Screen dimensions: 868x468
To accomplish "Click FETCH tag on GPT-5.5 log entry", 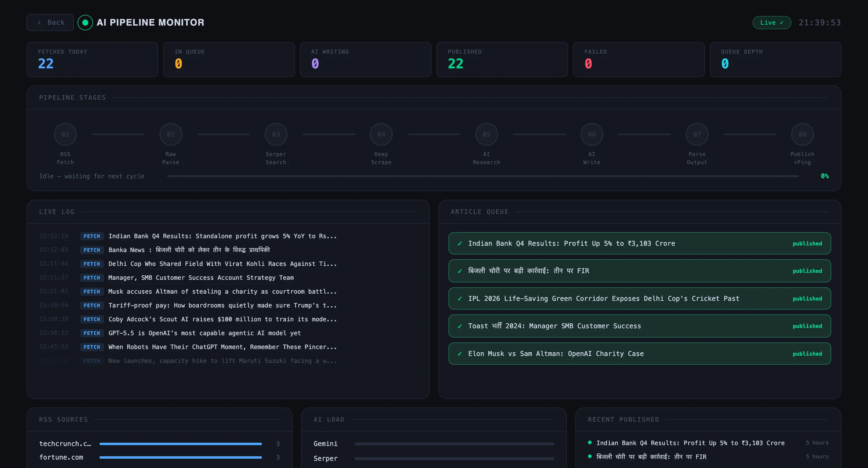I will tap(92, 333).
